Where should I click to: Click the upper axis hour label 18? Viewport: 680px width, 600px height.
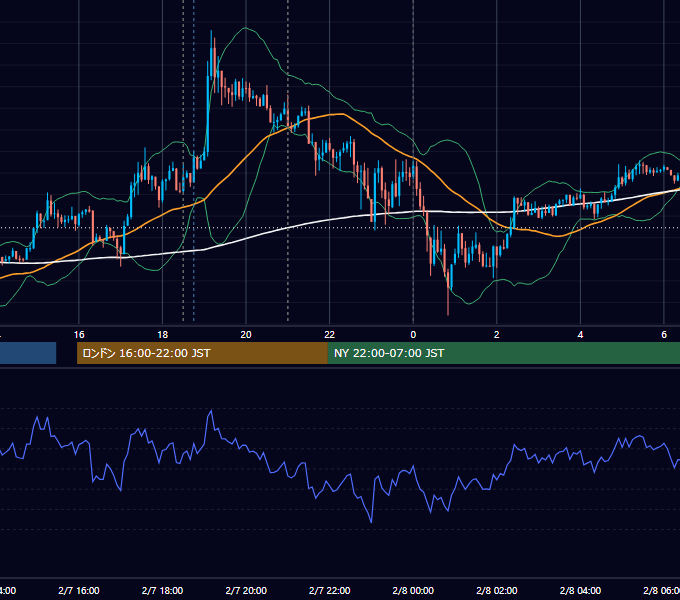(x=162, y=335)
